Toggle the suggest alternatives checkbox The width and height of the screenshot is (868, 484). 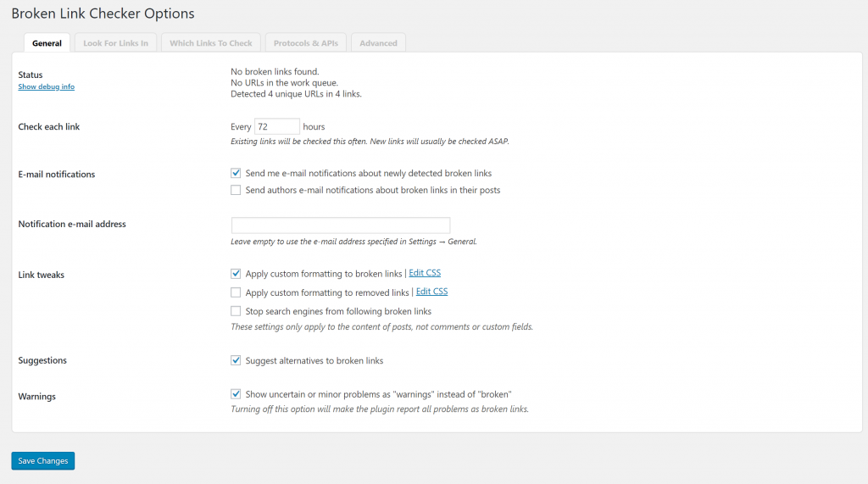pos(236,360)
